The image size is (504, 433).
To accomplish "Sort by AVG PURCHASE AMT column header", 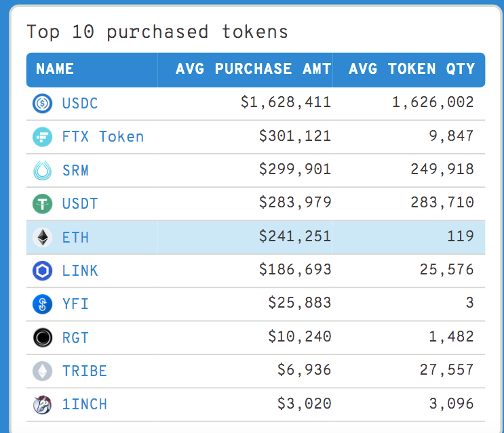I will tap(253, 69).
